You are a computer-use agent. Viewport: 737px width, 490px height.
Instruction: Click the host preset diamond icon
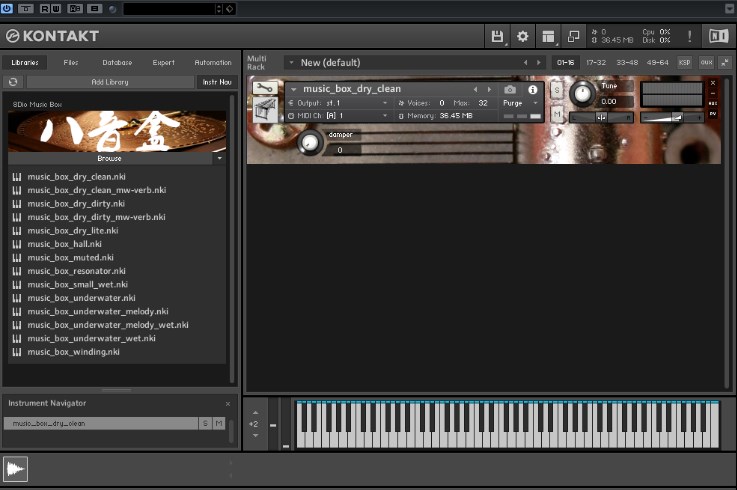coord(229,8)
